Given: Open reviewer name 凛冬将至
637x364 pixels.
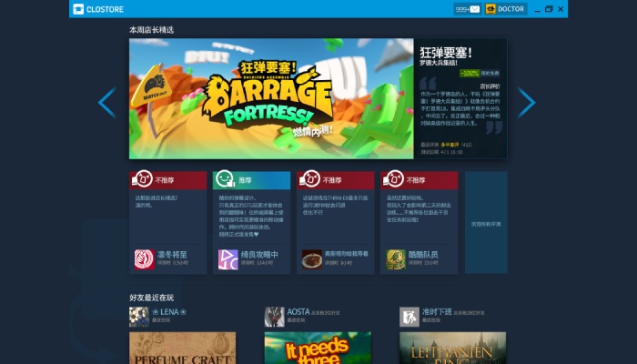Looking at the screenshot, I should [172, 254].
